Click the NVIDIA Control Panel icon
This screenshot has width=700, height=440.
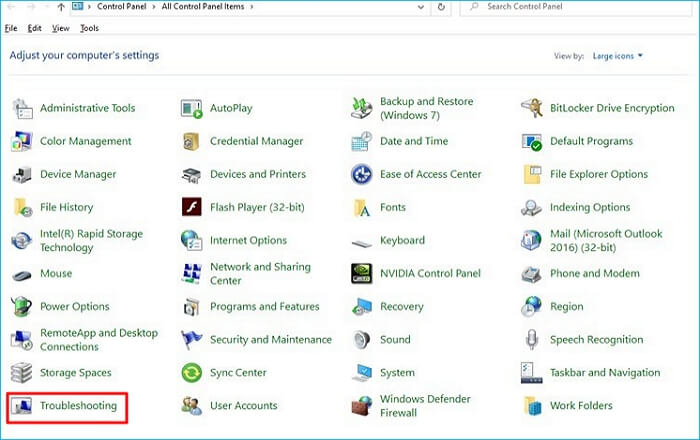coord(362,274)
